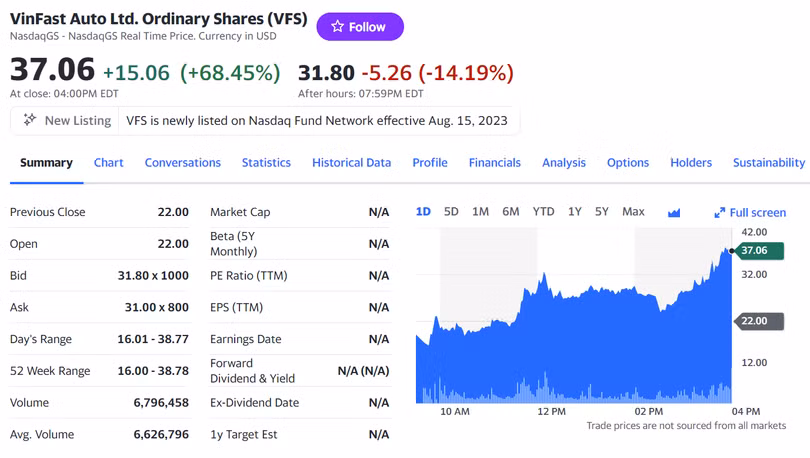Open the Historical Data tab
The width and height of the screenshot is (810, 458).
coord(351,162)
